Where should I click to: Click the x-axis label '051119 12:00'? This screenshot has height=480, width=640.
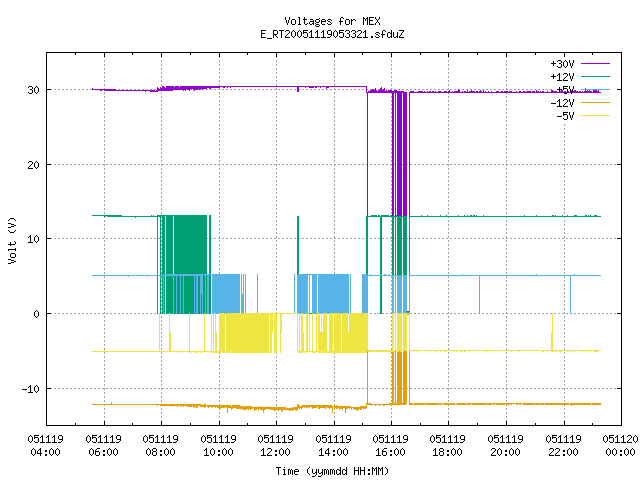[276, 445]
